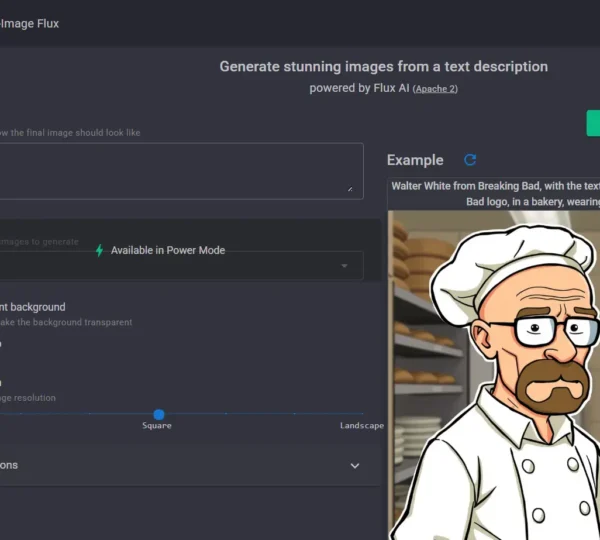Select the Square resolution label

(157, 426)
